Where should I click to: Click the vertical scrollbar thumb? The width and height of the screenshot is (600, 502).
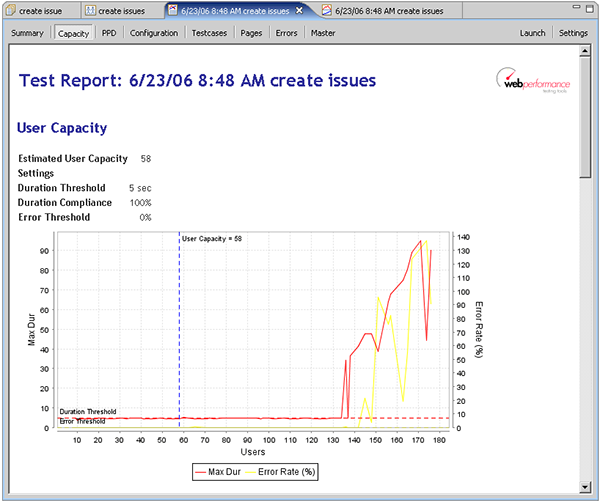tap(585, 117)
